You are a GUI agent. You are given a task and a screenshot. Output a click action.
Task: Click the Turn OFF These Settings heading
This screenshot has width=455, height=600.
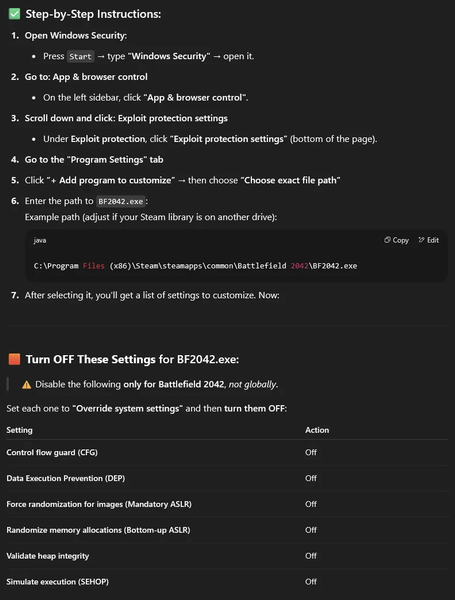[132, 359]
